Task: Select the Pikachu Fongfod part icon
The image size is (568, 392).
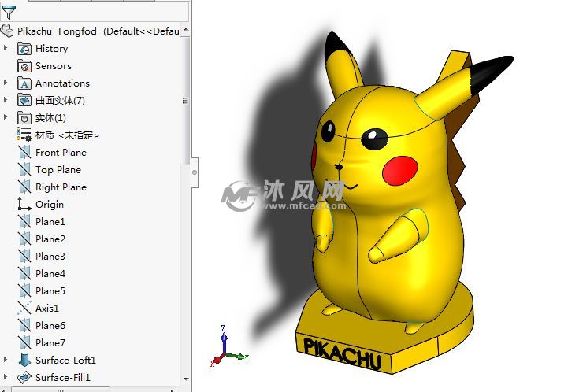Action: point(7,31)
